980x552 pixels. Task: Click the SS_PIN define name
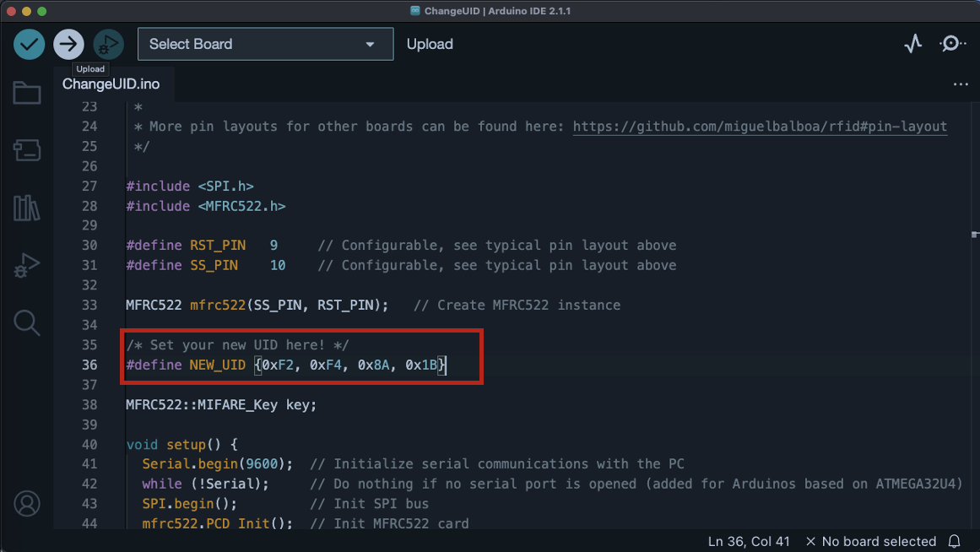pyautogui.click(x=214, y=266)
